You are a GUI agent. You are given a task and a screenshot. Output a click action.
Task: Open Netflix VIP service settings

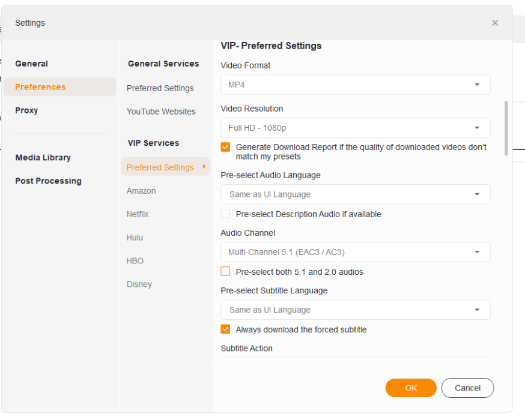tap(138, 214)
